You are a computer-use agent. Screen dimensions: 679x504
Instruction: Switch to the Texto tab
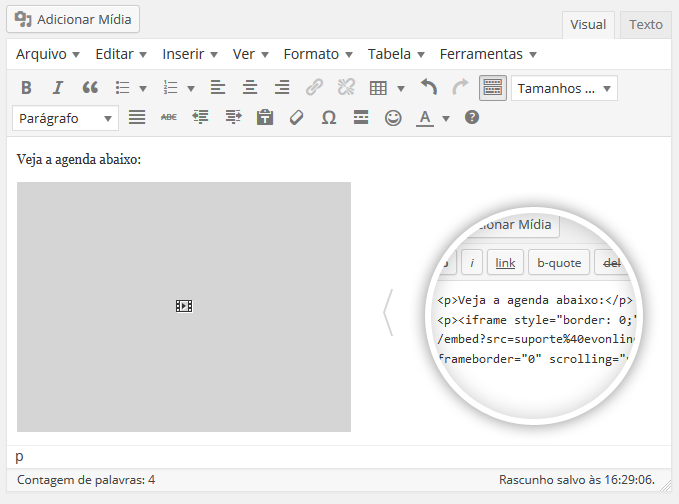[646, 25]
